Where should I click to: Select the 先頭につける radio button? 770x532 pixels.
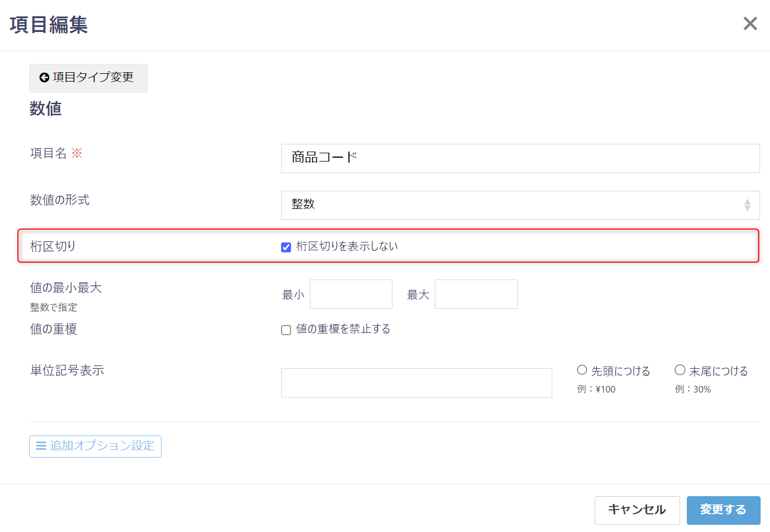[582, 370]
